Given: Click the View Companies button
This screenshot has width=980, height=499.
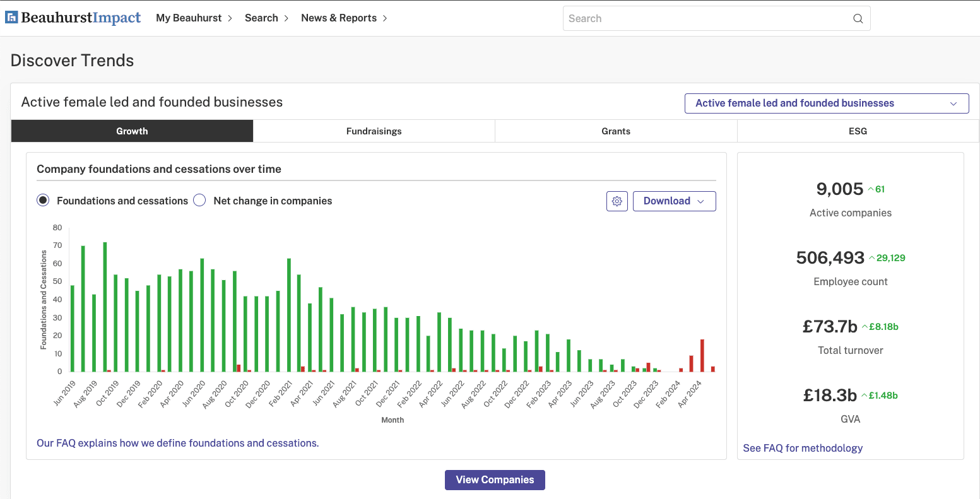Looking at the screenshot, I should point(495,479).
